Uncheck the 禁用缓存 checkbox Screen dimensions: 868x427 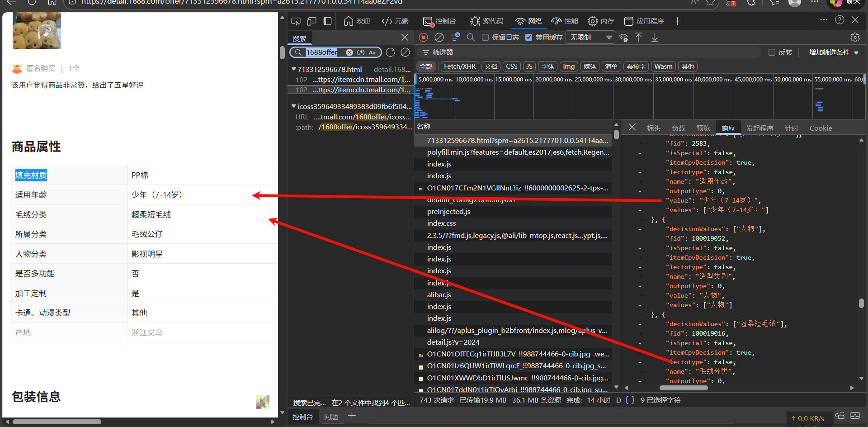tap(529, 38)
